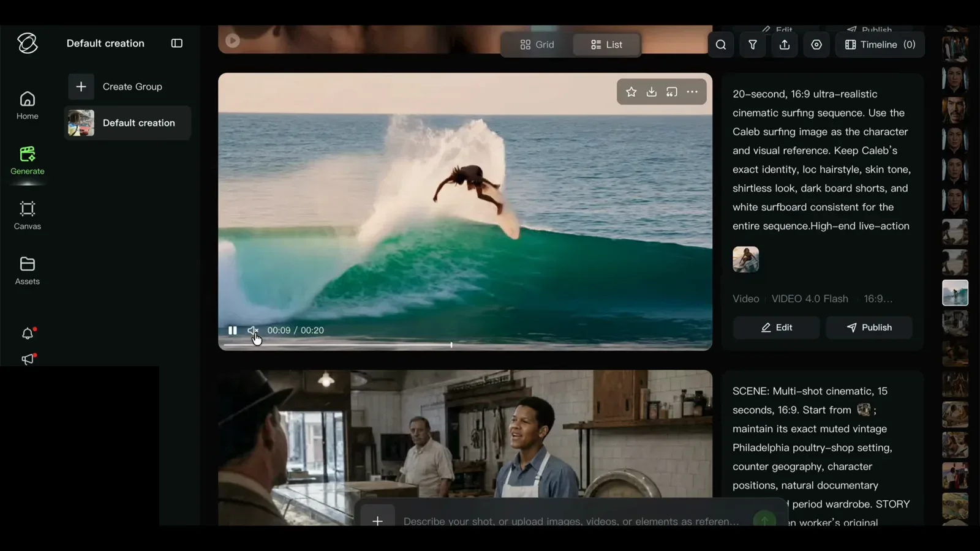980x551 pixels.
Task: Open the Timeline (0) panel
Action: coord(880,45)
